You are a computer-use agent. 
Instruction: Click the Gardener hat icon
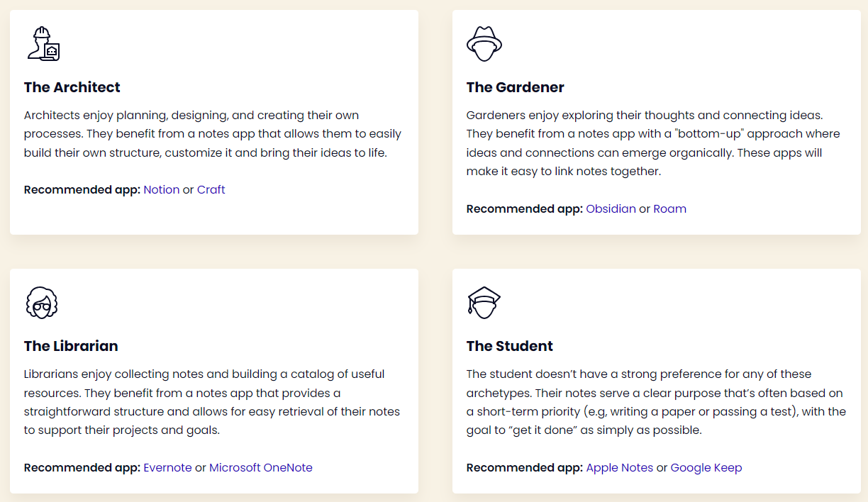pyautogui.click(x=484, y=44)
